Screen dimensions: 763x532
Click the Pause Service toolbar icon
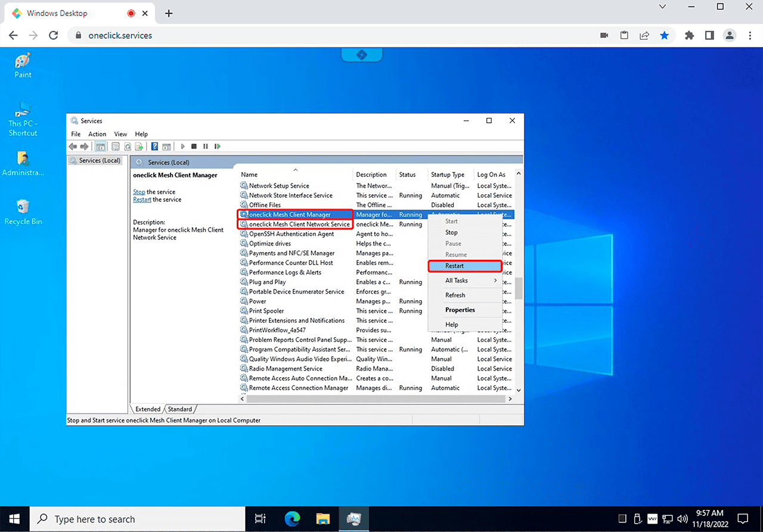[x=206, y=147]
